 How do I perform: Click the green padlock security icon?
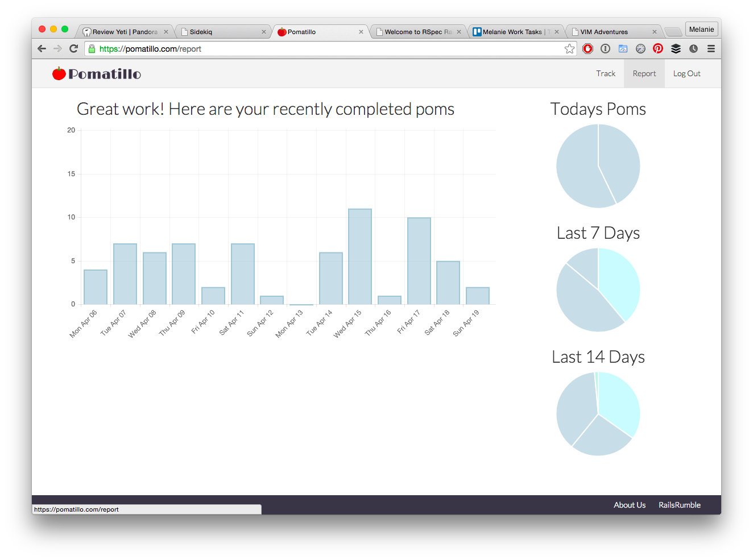pos(92,49)
